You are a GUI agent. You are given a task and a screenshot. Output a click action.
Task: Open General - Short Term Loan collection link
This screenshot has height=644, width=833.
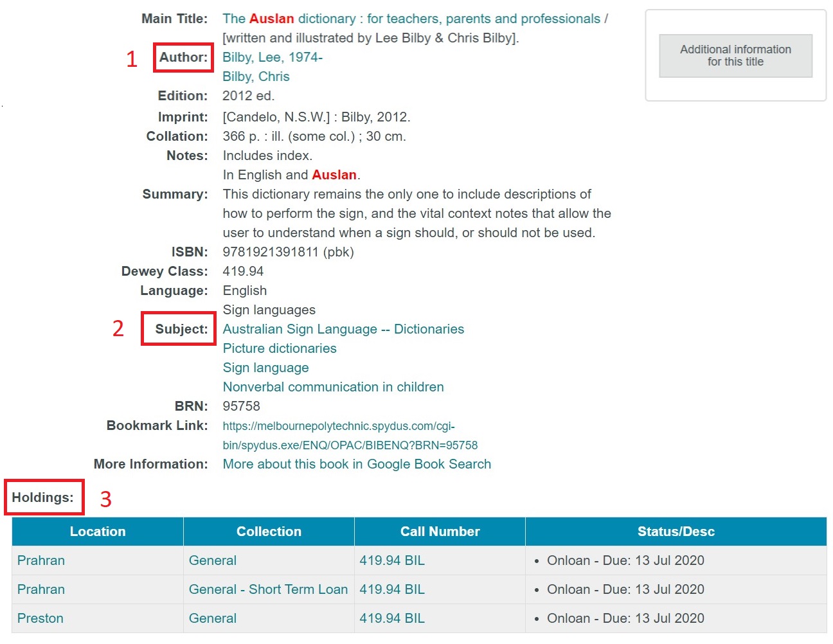268,589
